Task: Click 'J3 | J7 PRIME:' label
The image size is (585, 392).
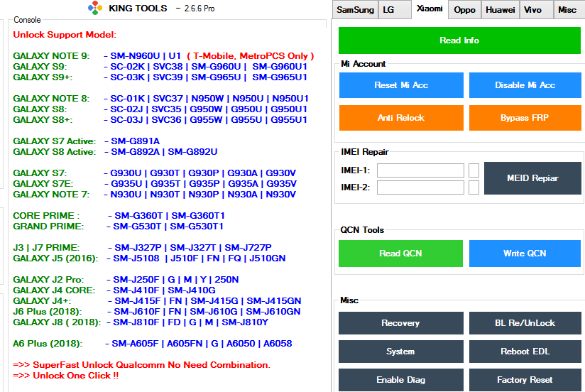Action: [x=46, y=248]
